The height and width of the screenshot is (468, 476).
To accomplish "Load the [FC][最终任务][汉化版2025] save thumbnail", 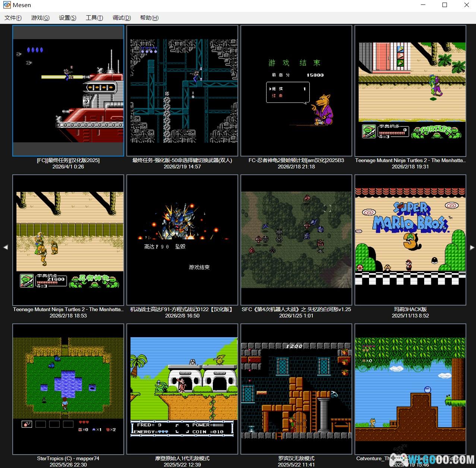I will (x=68, y=91).
